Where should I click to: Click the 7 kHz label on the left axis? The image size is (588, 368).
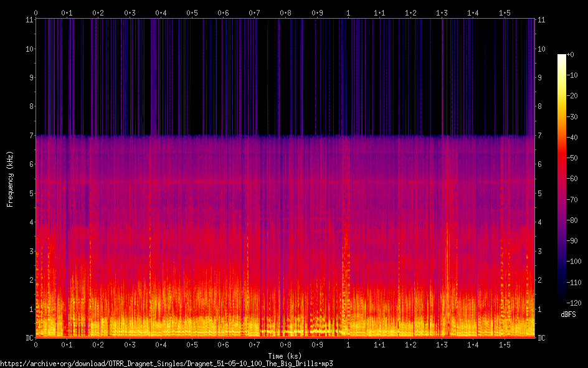[30, 135]
